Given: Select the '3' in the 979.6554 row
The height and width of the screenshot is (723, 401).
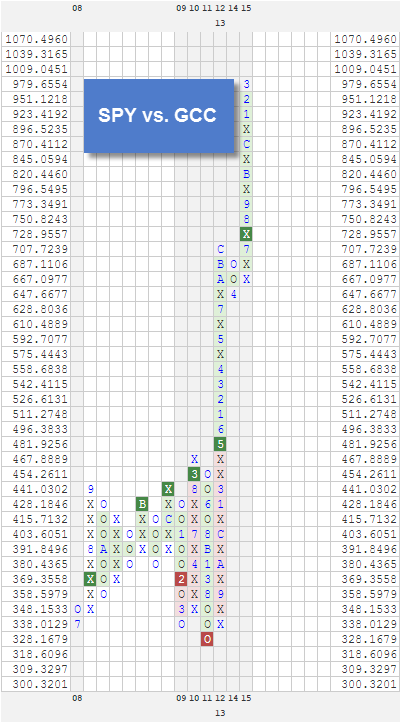Looking at the screenshot, I should 247,84.
